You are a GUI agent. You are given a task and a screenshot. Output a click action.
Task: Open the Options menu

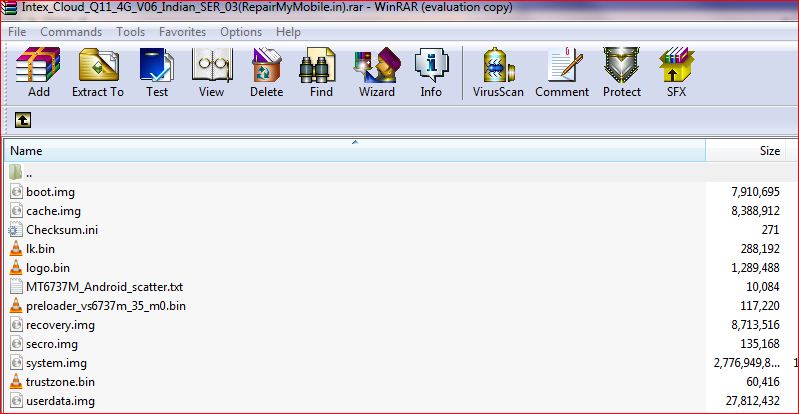[241, 32]
